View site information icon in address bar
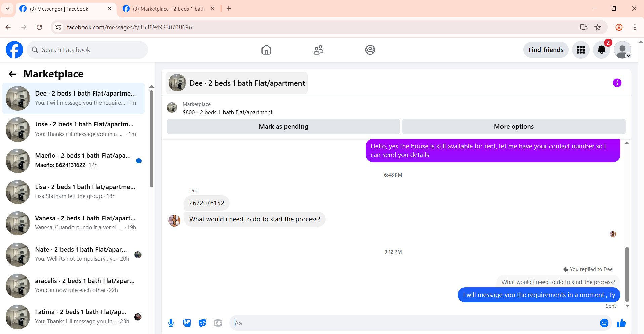 58,27
